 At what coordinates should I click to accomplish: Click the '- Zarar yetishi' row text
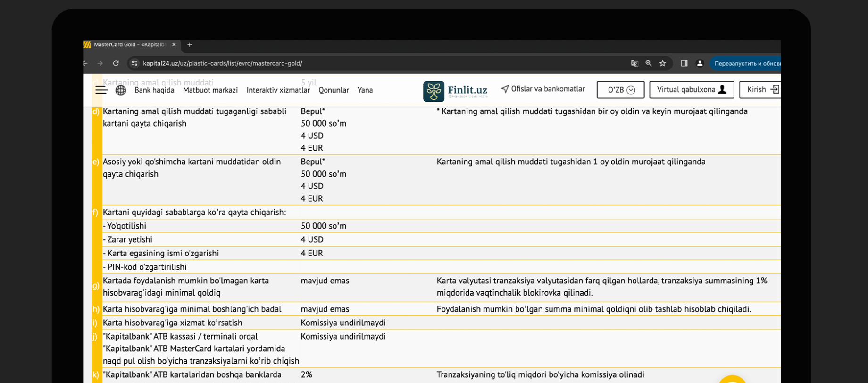[127, 239]
